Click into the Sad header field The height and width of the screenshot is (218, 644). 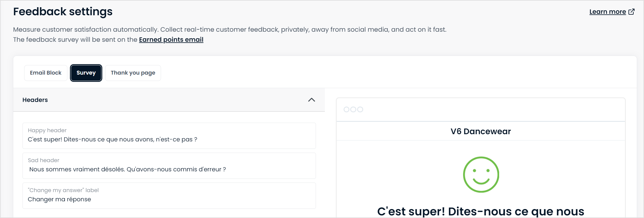point(169,166)
